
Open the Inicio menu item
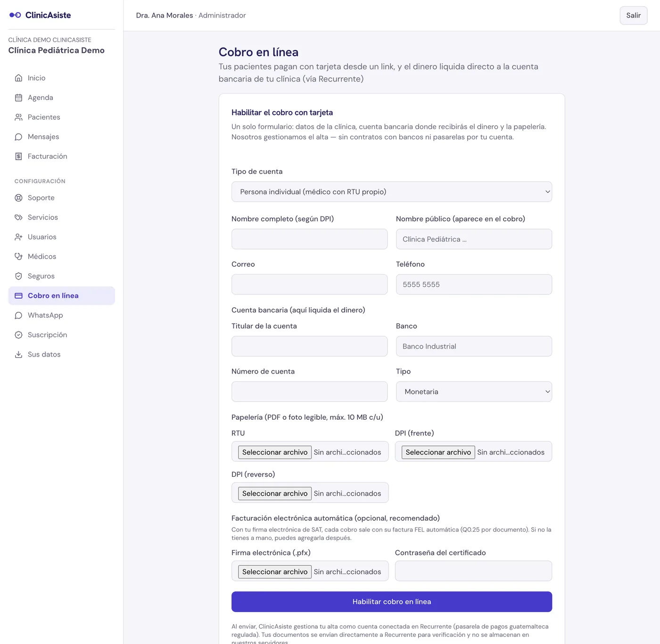(x=62, y=78)
